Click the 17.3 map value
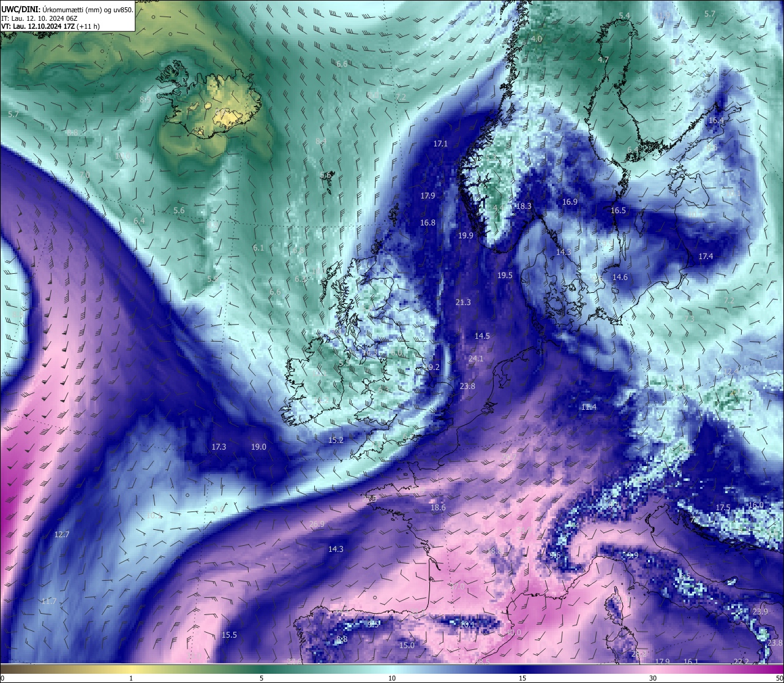784x683 pixels. coord(219,447)
